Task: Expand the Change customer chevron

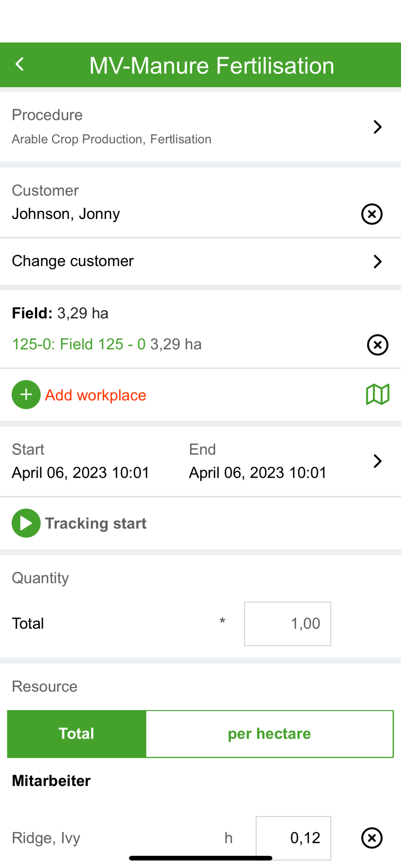Action: click(378, 262)
